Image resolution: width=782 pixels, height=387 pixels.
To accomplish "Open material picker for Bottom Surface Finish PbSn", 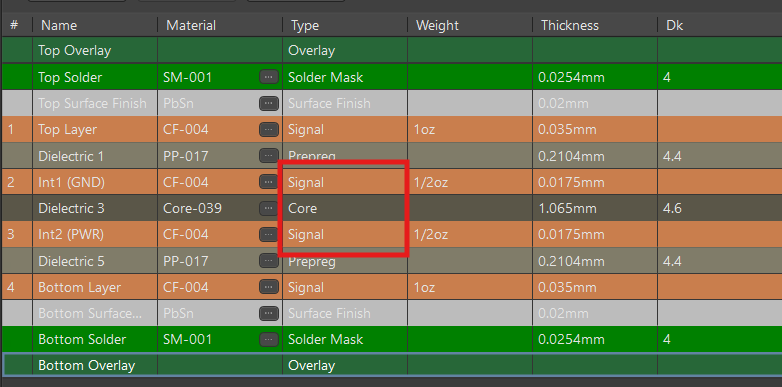I will click(x=269, y=313).
